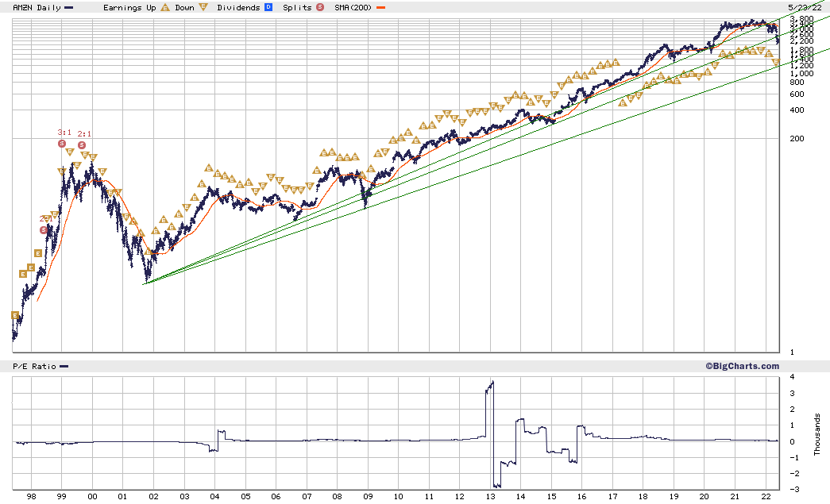Click the P/E axis value 4

click(x=792, y=377)
